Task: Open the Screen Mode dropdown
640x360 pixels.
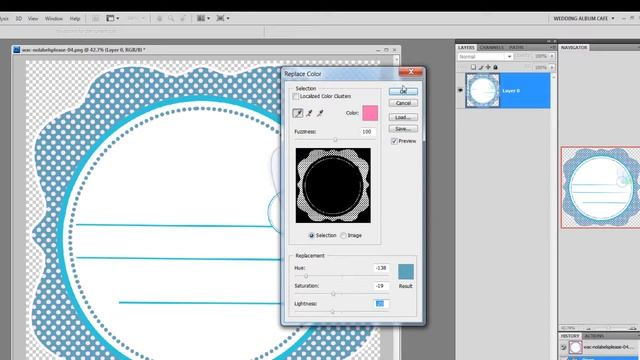Action: (222, 18)
